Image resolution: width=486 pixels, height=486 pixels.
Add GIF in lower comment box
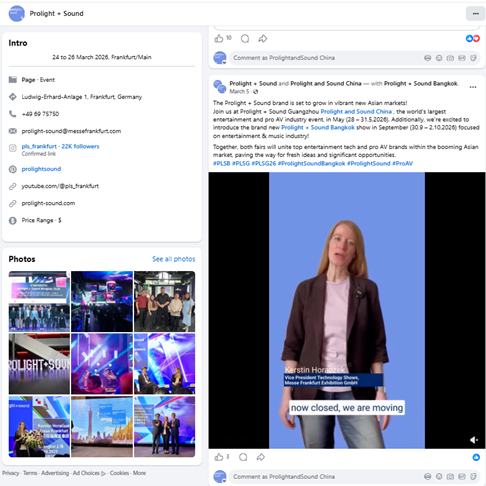462,477
